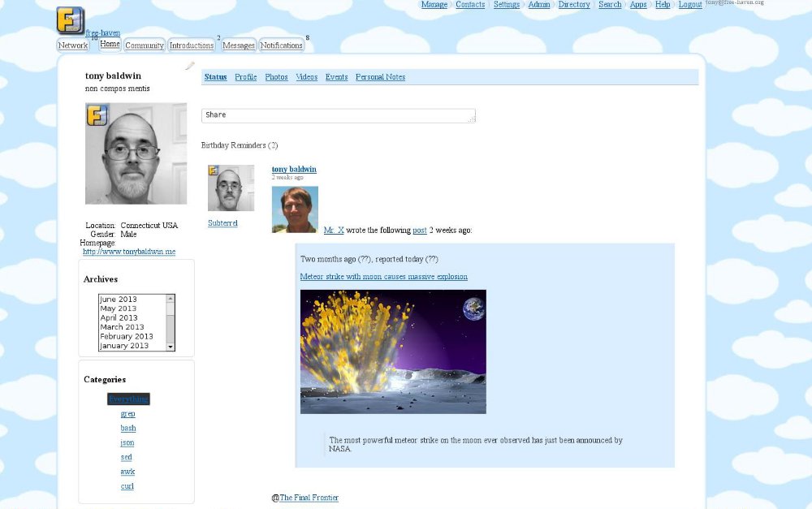Click the Friendica logo at top left
This screenshot has height=509, width=812.
pyautogui.click(x=71, y=20)
